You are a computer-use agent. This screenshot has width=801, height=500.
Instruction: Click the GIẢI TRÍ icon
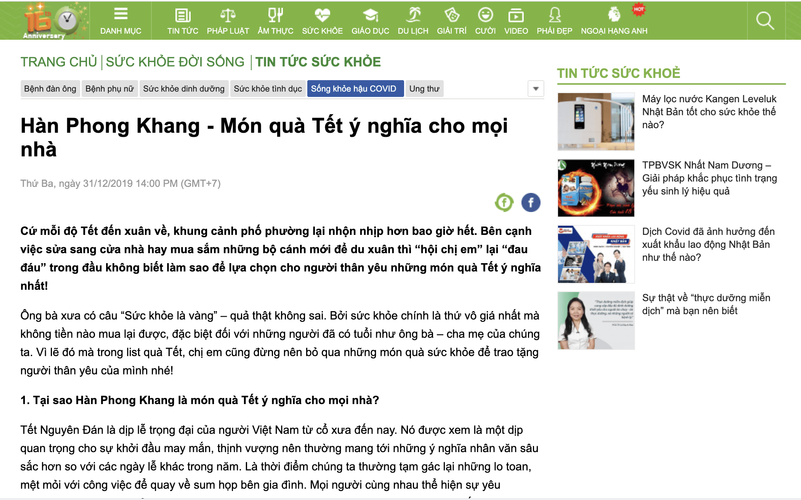coord(452,15)
